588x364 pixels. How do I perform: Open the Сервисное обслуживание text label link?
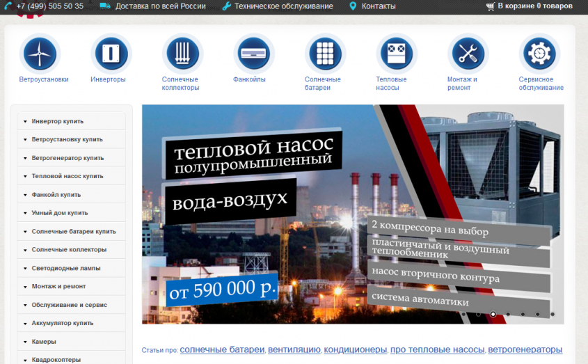coord(541,84)
